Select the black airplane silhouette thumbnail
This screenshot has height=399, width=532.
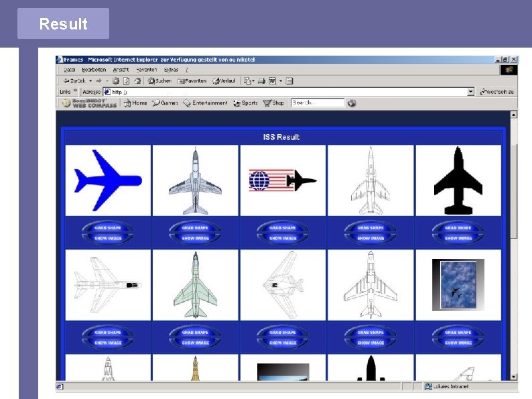(x=458, y=180)
